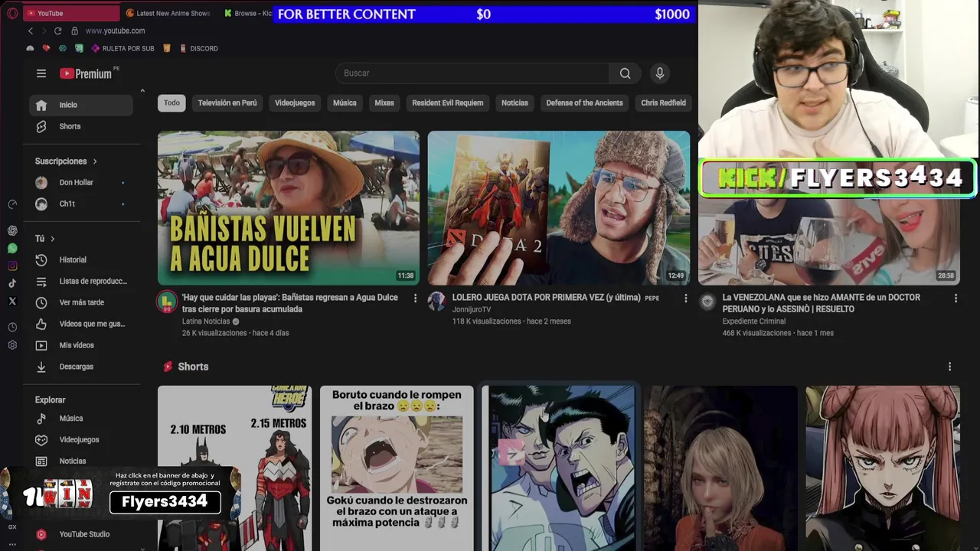Open options menu for Bañistas video
This screenshot has width=980, height=551.
click(416, 298)
